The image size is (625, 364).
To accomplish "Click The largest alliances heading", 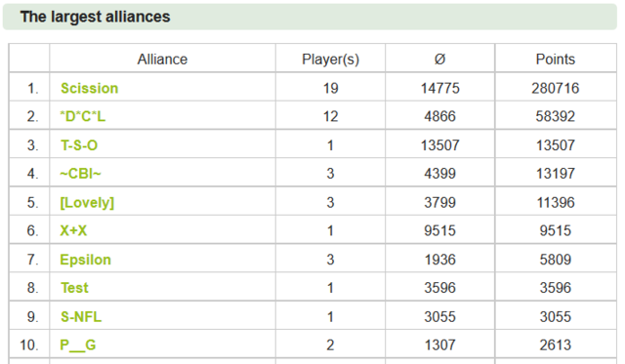I will coord(96,17).
